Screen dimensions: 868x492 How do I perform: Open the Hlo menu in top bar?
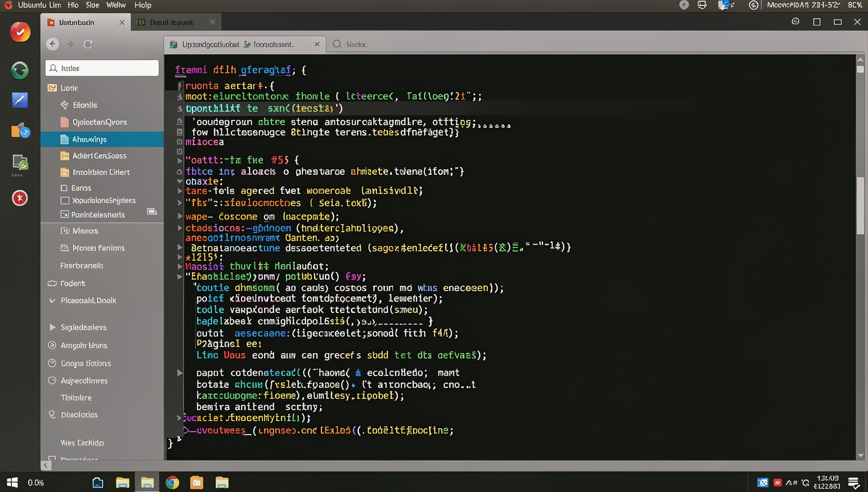coord(73,5)
